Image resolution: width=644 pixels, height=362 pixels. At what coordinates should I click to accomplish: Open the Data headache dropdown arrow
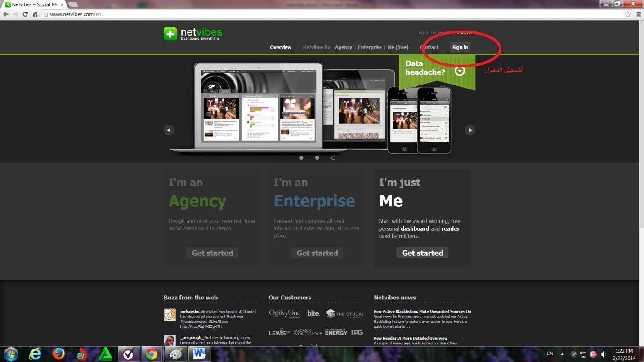460,71
